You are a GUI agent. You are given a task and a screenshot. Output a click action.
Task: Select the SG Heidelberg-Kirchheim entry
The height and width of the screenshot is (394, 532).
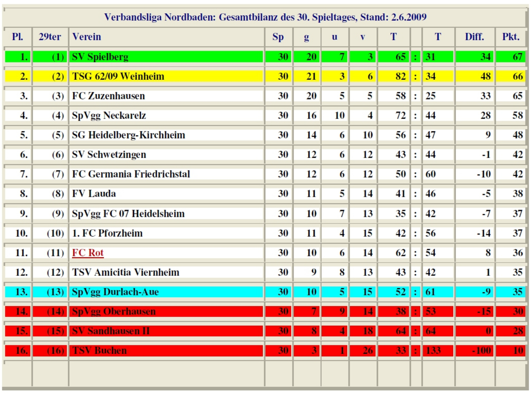(128, 135)
